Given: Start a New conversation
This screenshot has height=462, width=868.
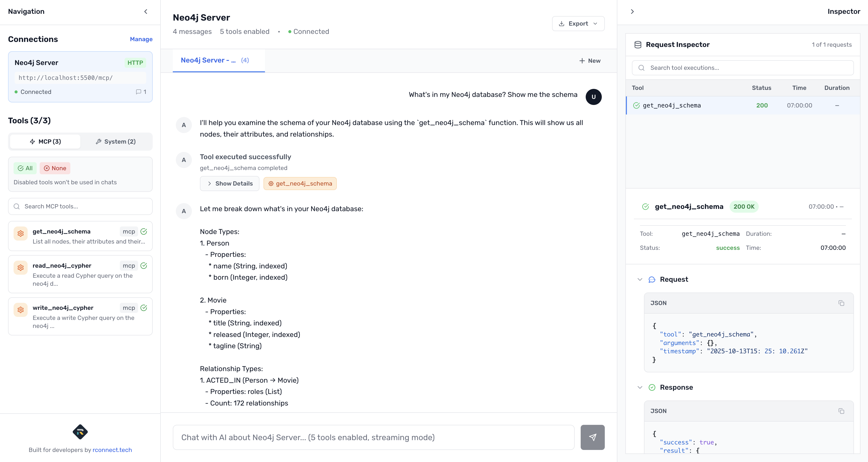Looking at the screenshot, I should [590, 61].
